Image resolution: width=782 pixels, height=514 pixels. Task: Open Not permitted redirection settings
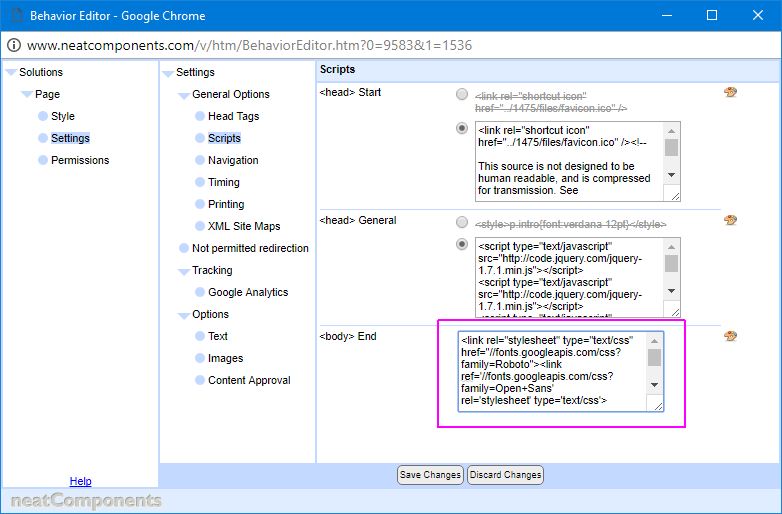250,248
